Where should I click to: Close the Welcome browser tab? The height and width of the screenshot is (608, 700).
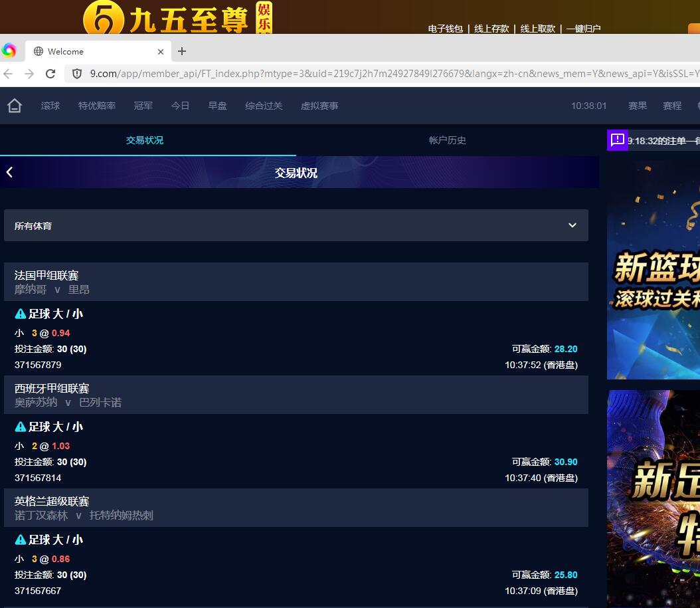coord(161,52)
